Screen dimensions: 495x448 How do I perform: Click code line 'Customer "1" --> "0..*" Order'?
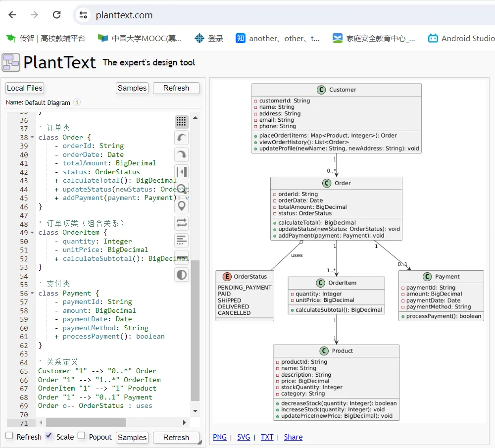[97, 371]
